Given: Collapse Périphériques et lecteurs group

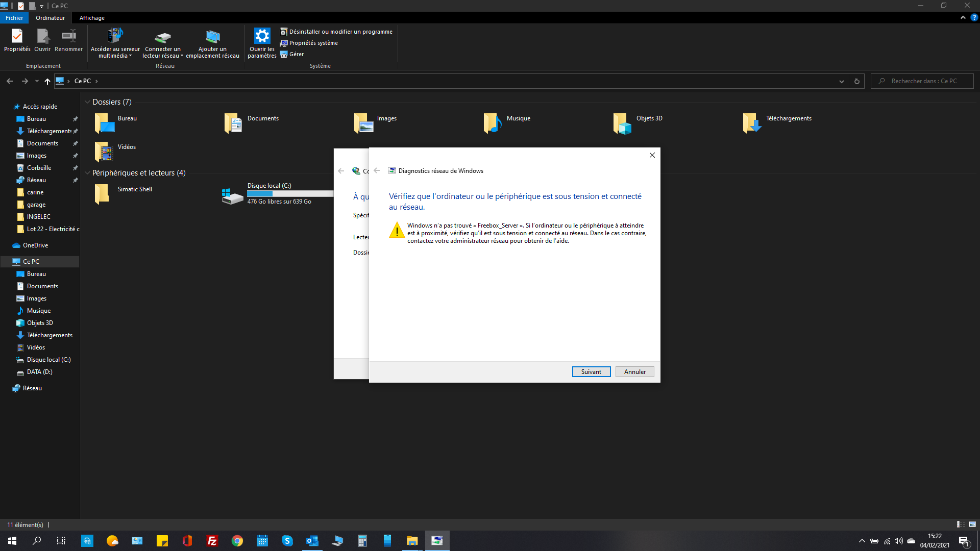Looking at the screenshot, I should tap(87, 173).
